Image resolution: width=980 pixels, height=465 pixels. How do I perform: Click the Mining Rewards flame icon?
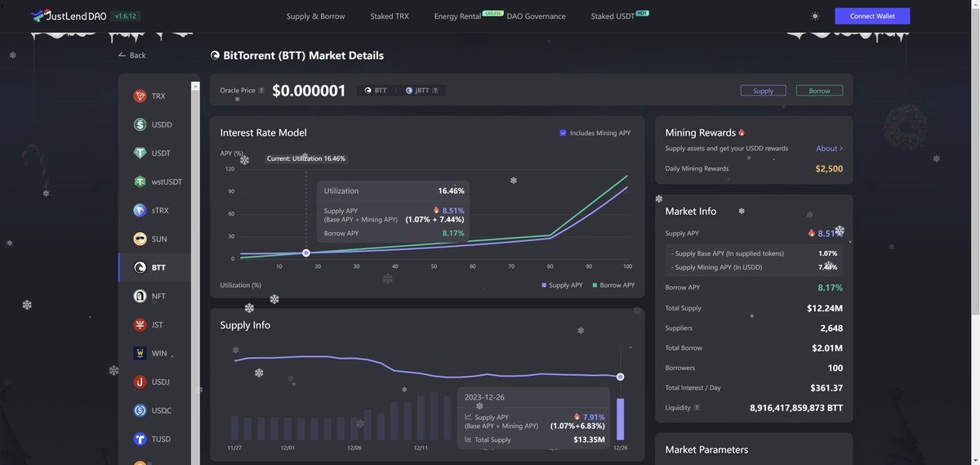(x=742, y=132)
